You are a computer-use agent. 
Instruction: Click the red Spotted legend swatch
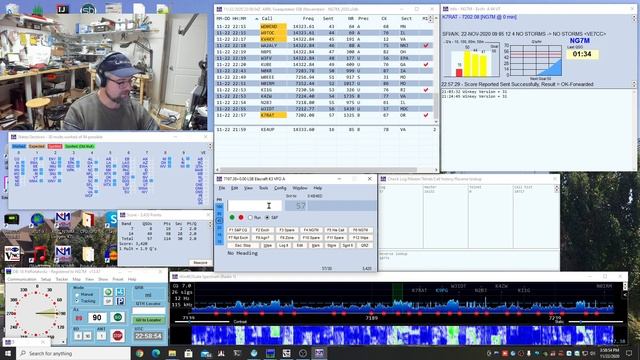click(55, 146)
